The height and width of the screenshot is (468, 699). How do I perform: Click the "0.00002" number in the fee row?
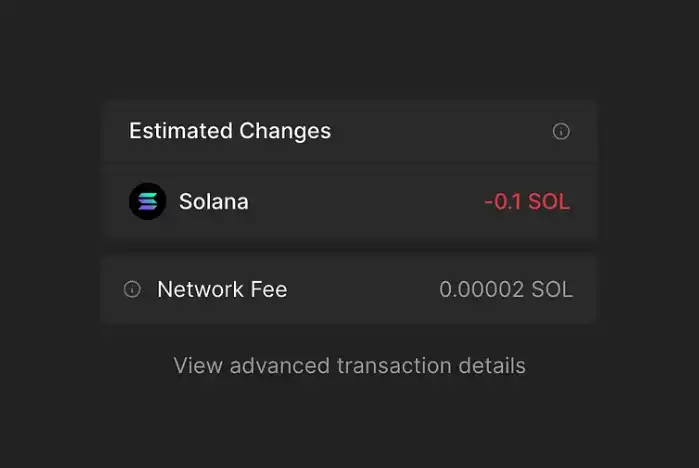[482, 290]
